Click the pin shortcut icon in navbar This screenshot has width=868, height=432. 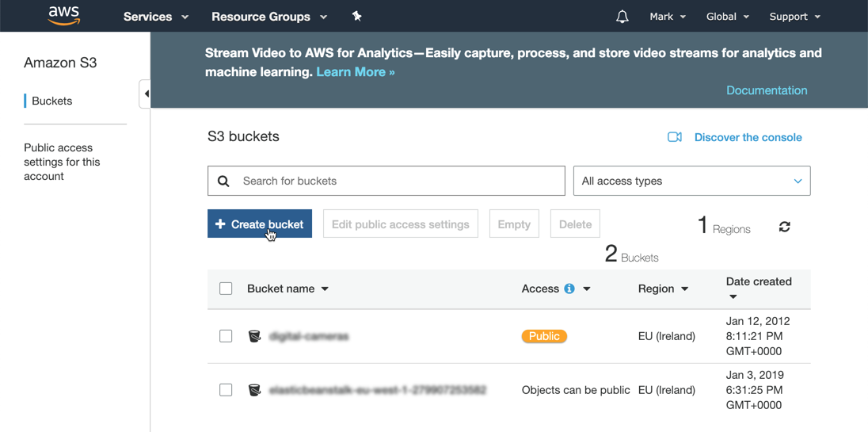tap(357, 16)
